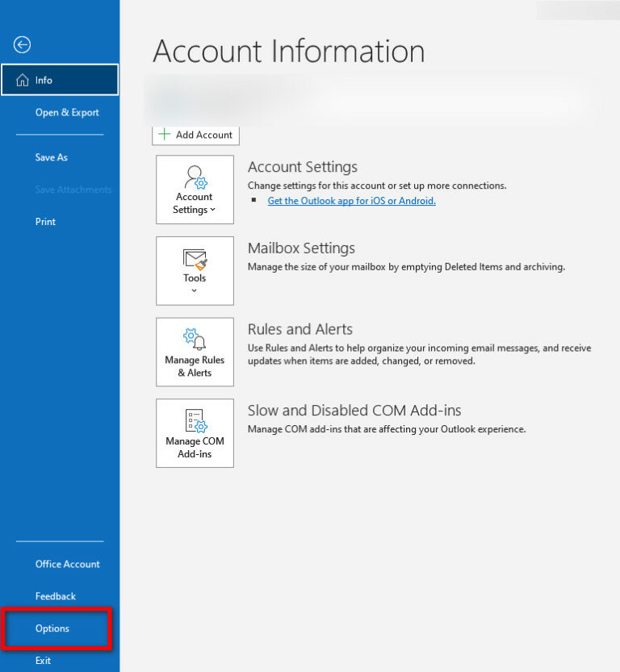Viewport: 620px width, 672px height.
Task: Click the Mailbox Settings heading
Action: (x=301, y=248)
